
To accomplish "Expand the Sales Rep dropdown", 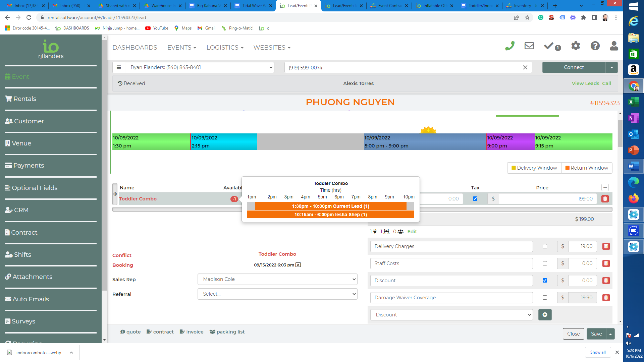I will pos(277,279).
